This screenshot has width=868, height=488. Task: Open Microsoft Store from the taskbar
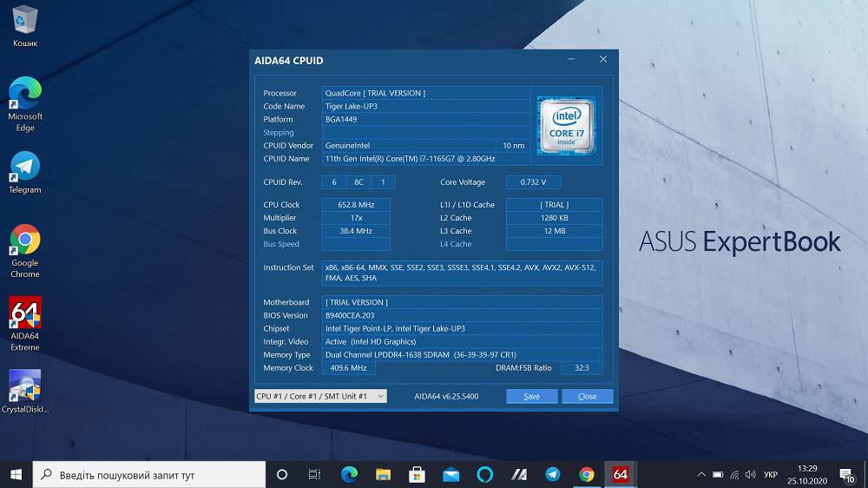click(417, 475)
